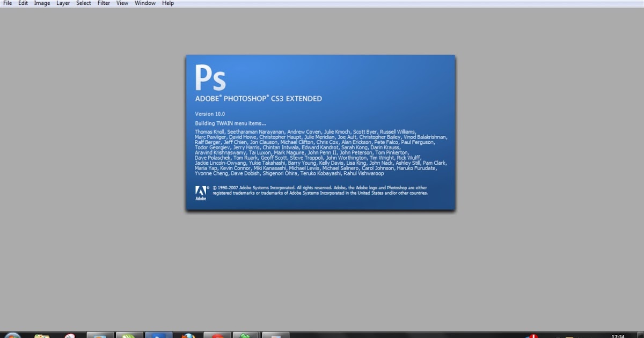The image size is (644, 338).
Task: Open the Help menu
Action: pos(168,3)
